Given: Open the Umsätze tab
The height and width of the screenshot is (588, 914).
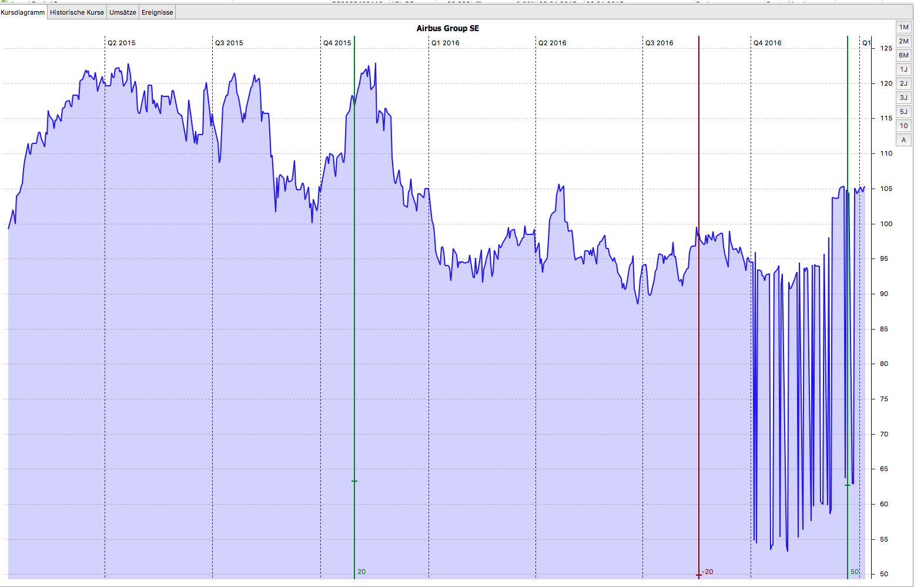Looking at the screenshot, I should 123,12.
